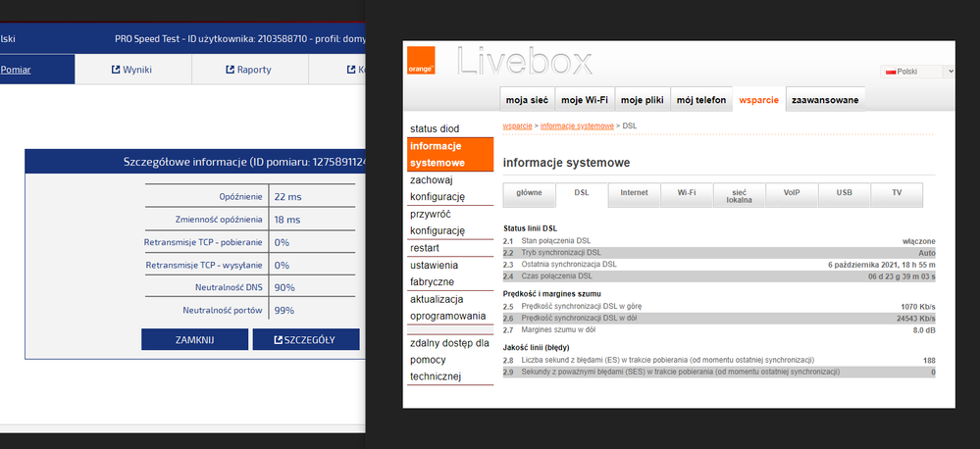Screen dimensions: 980x449
Task: Select 'informacje systemowe' in Livebox sidebar
Action: tap(450, 155)
